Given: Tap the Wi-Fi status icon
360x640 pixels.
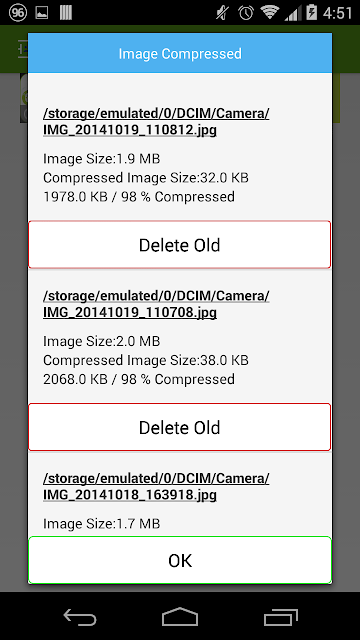Looking at the screenshot, I should coord(270,12).
